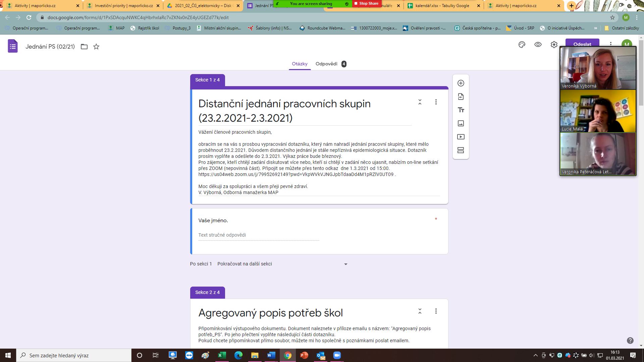This screenshot has height=362, width=644.
Task: Open form settings via the gear icon
Action: (x=554, y=44)
